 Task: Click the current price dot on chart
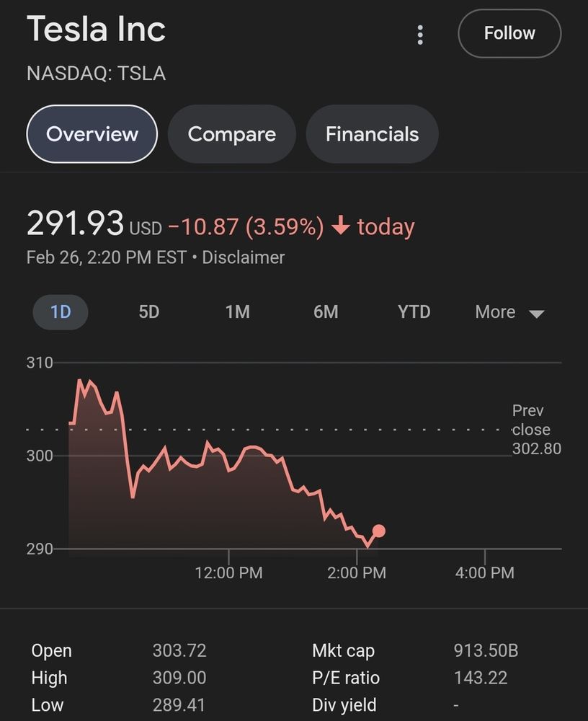pyautogui.click(x=378, y=531)
